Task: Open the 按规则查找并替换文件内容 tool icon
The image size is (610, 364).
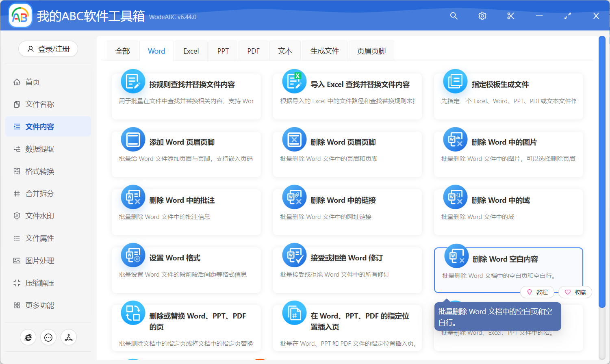Action: pos(133,81)
